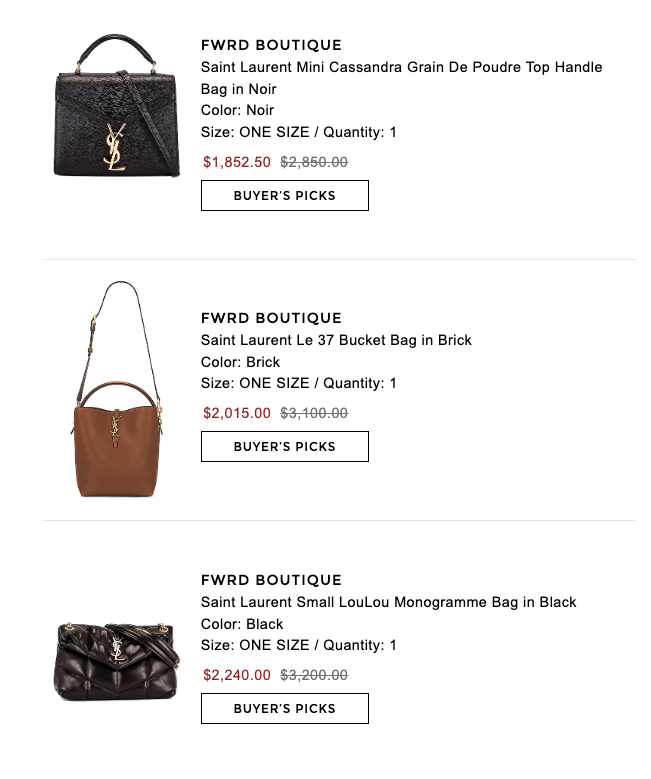651x779 pixels.
Task: Click Buyer's Picks under the LouLou bag
Action: 285,708
